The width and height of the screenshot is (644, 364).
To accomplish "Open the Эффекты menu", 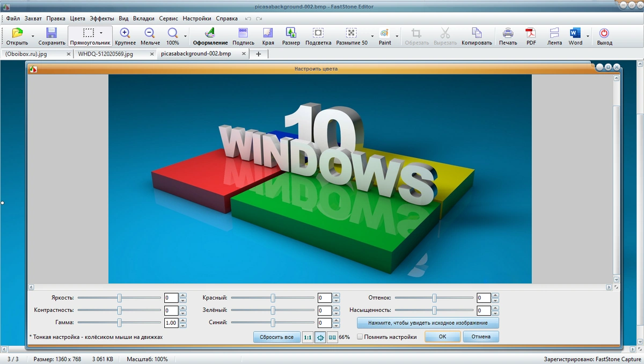I will [x=102, y=18].
